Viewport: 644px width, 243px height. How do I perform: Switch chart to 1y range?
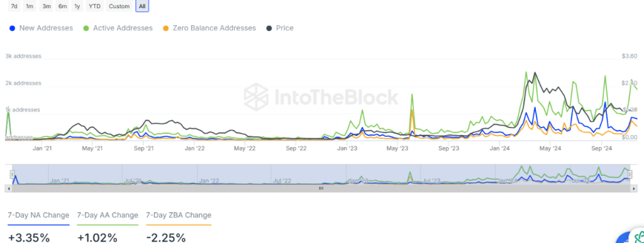coord(77,6)
